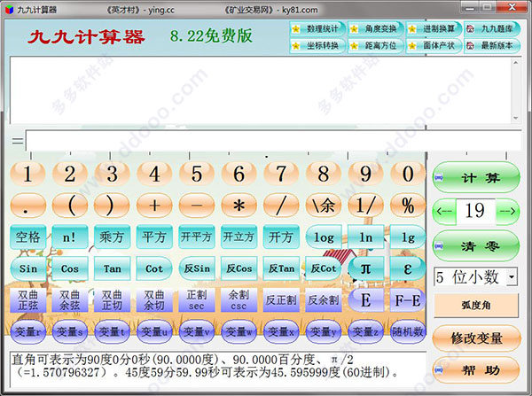Click the history scrollbar up arrow
This screenshot has width=532, height=396.
[x=516, y=62]
